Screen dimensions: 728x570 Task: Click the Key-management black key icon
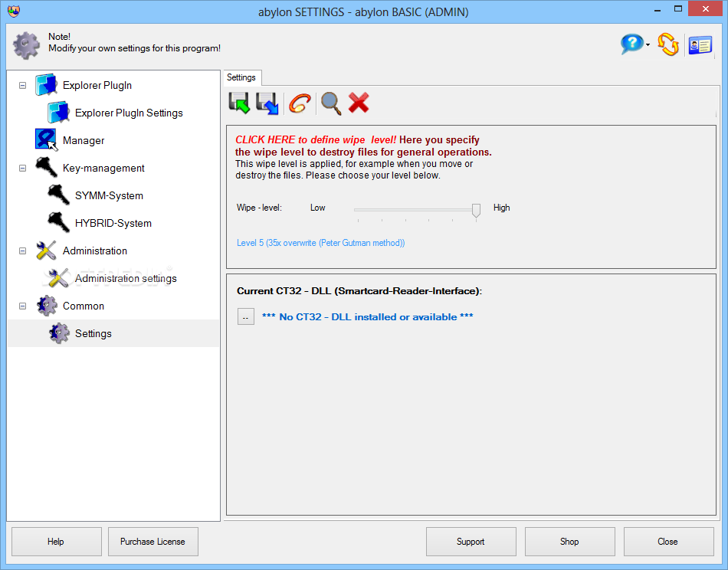tap(46, 168)
